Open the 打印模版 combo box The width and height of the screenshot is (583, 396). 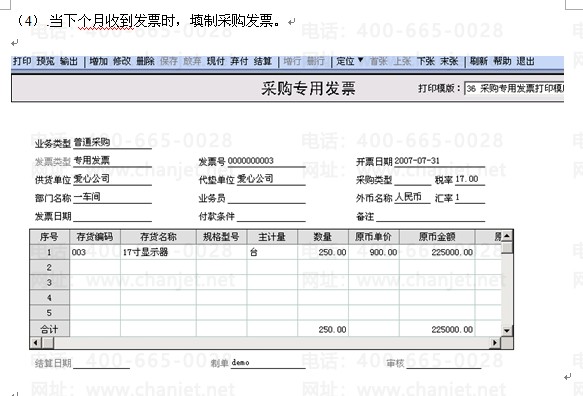click(514, 88)
